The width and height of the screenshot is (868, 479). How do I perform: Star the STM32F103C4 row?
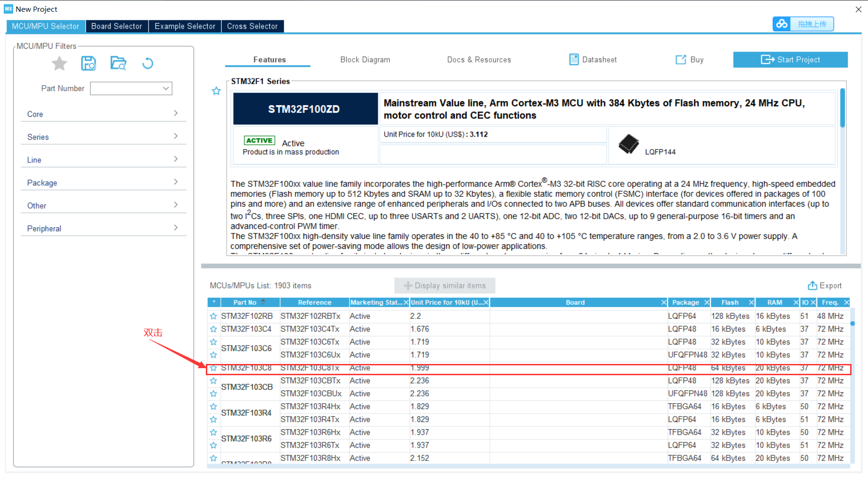click(x=213, y=329)
